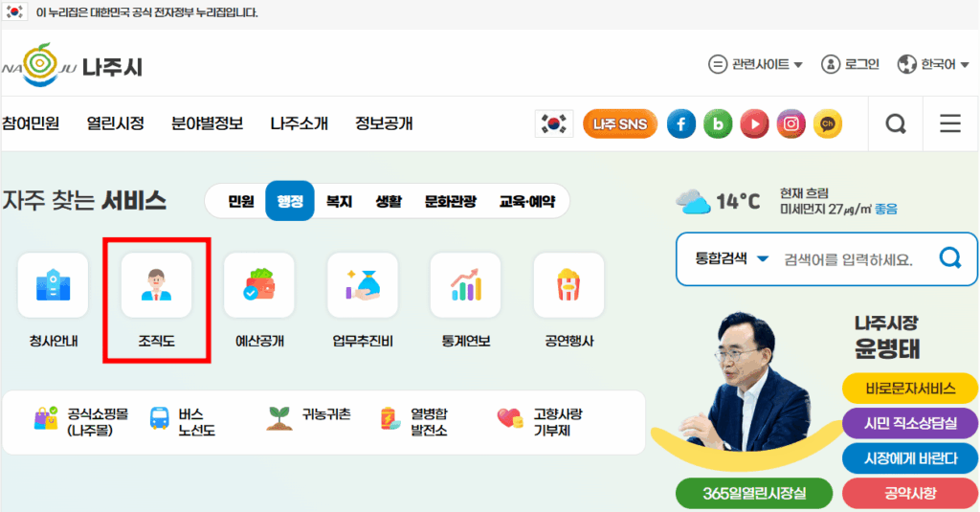This screenshot has height=512, width=980.
Task: Open the 업무추진비 money bag icon
Action: coord(363,285)
